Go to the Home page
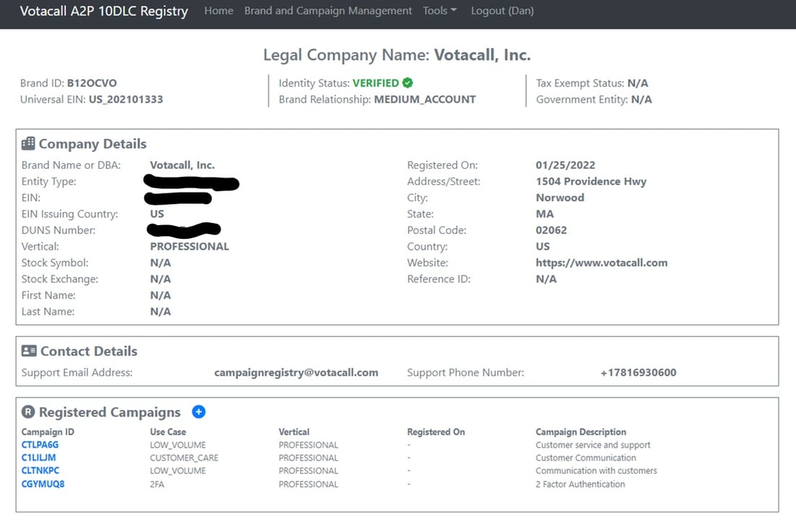796x532 pixels. [x=219, y=11]
